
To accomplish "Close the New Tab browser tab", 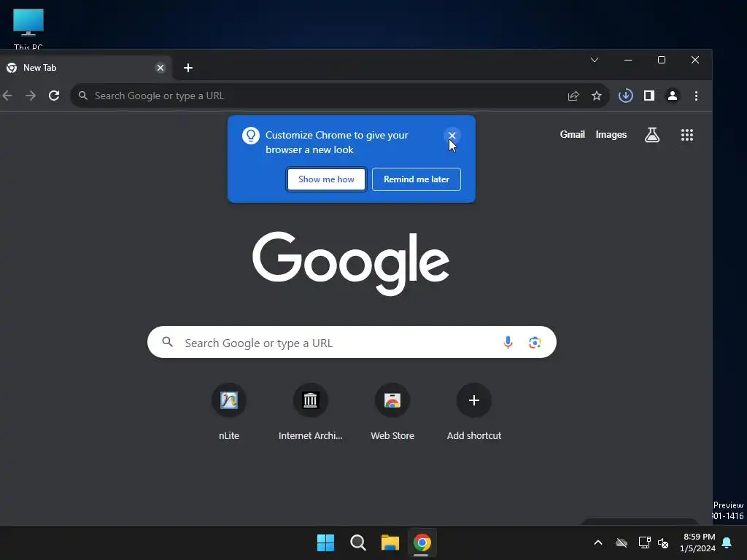I will point(160,68).
